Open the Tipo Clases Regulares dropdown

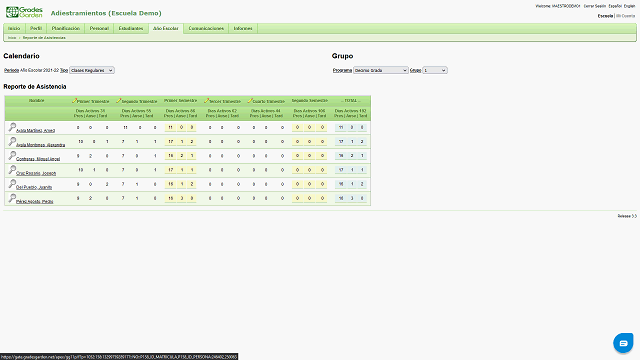coord(91,70)
